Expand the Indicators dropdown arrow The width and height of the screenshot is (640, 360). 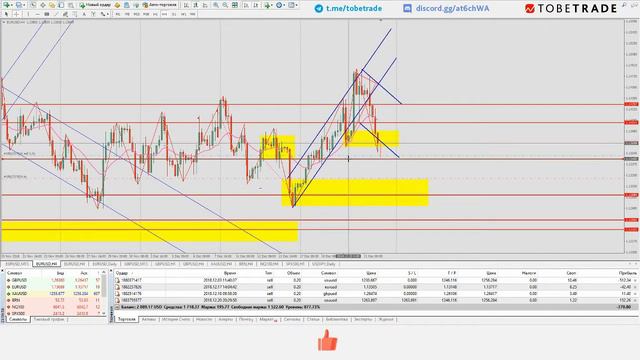point(272,5)
